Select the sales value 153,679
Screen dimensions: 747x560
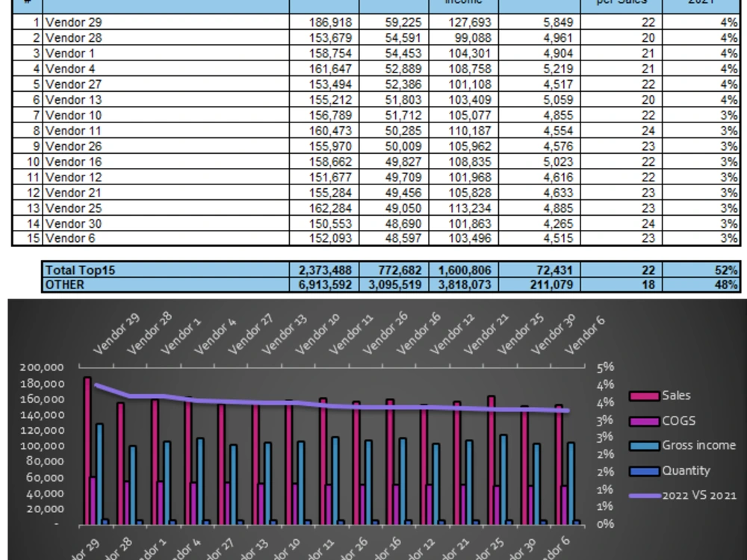pyautogui.click(x=324, y=37)
